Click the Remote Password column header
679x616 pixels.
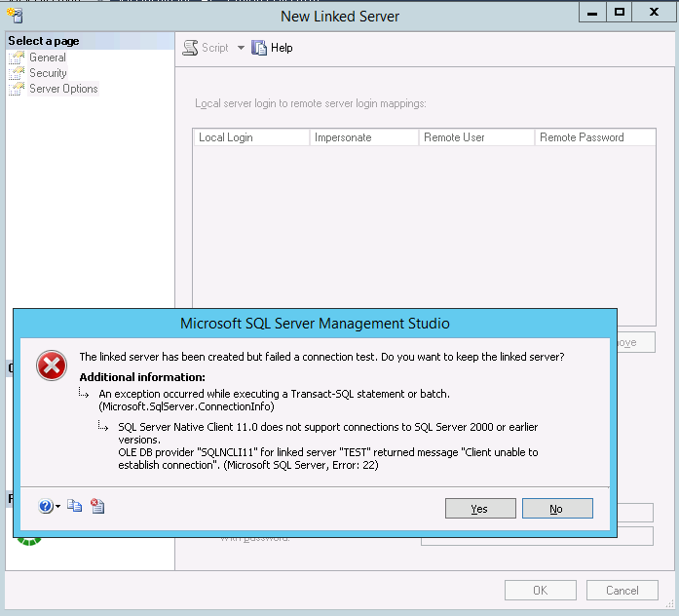(x=594, y=137)
